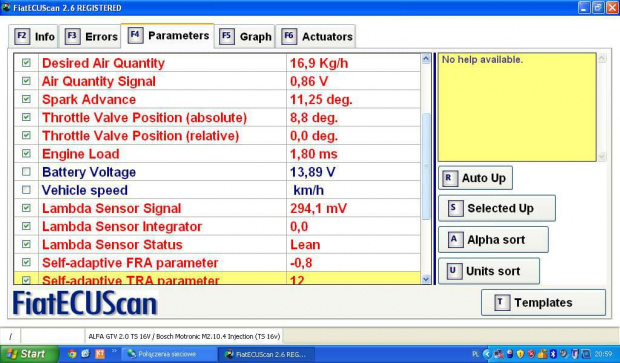Select the Battery Voltage row label
This screenshot has height=363, width=620.
pos(89,172)
